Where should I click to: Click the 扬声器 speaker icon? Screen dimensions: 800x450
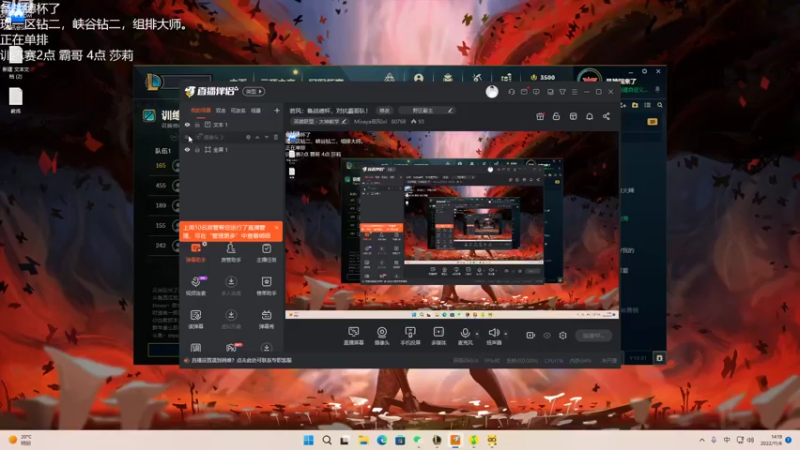[x=493, y=333]
